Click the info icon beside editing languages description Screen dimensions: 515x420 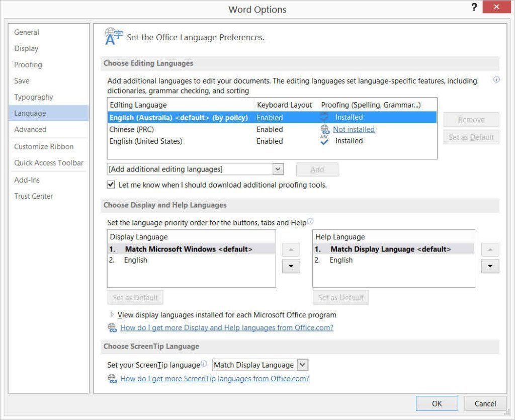[x=496, y=80]
